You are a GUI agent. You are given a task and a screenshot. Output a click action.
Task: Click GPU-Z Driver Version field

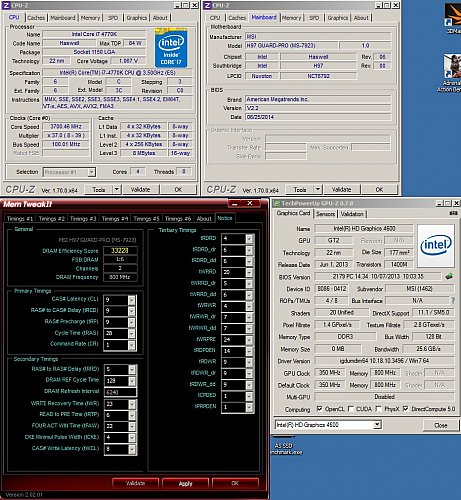(384, 361)
